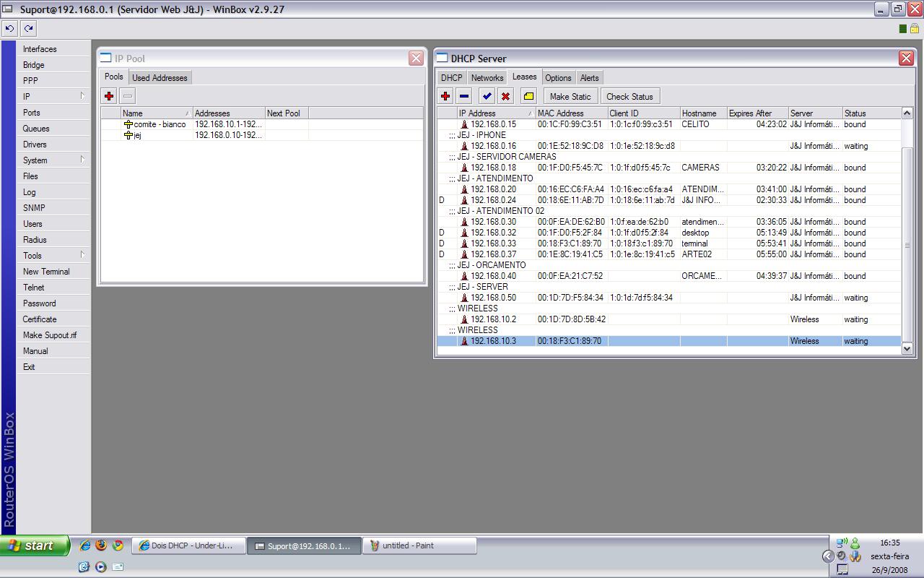
Task: Click the DHCP Server vertical scrollbar thumb
Action: (x=907, y=244)
